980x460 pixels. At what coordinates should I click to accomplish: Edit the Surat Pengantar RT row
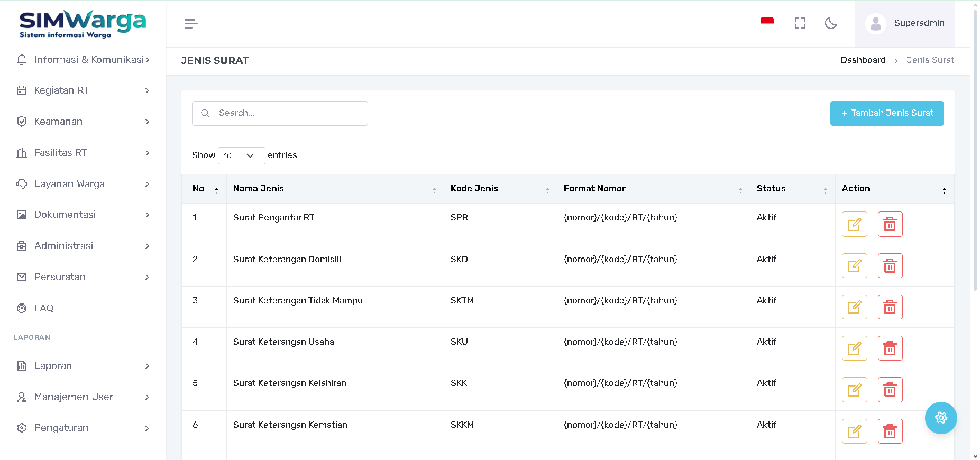coord(854,224)
